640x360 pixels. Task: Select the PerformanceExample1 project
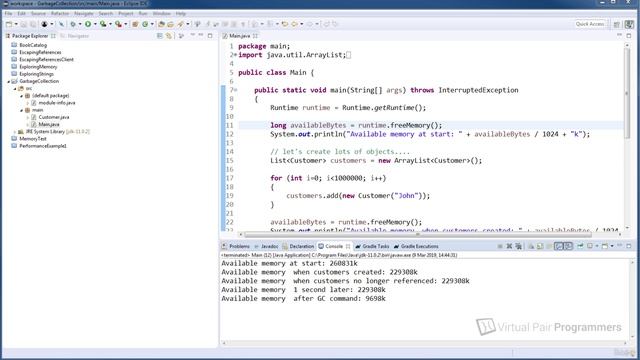42,146
